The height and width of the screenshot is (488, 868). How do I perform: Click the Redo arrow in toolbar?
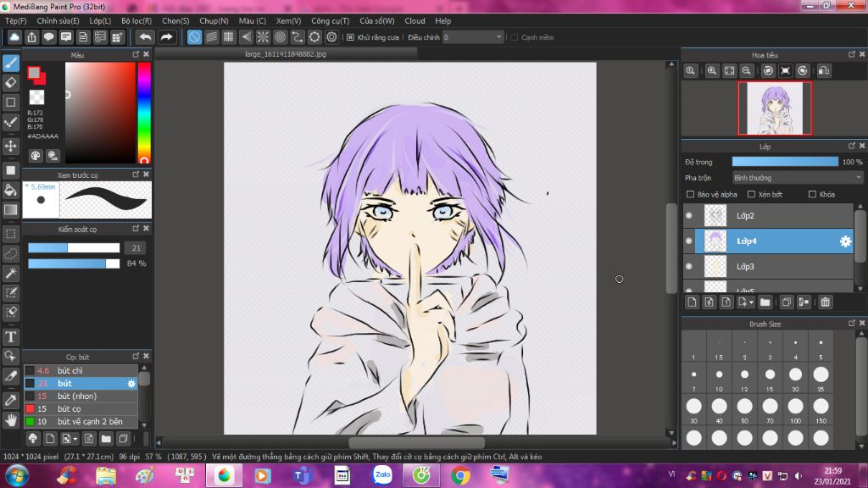166,37
